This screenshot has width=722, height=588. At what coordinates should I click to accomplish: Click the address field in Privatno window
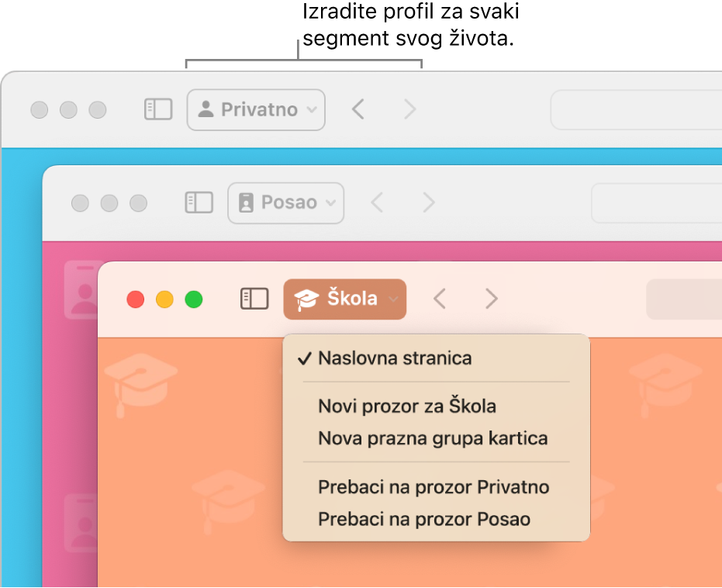[x=636, y=109]
